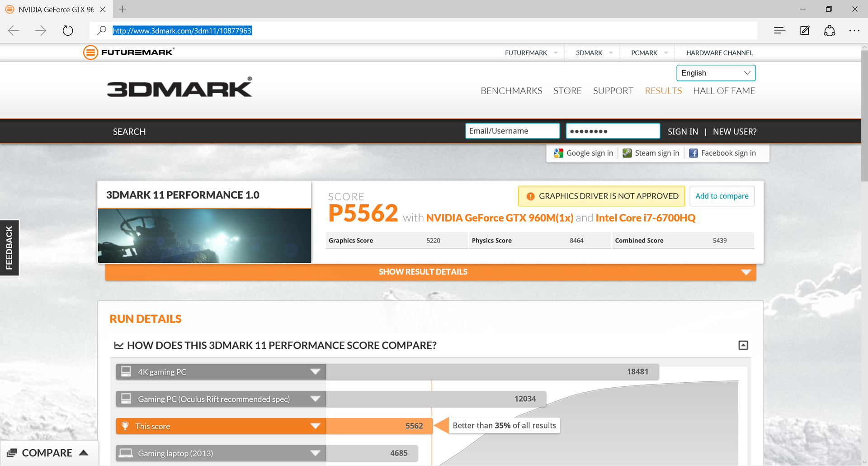The image size is (868, 466).
Task: Click the trophy icon on This score
Action: coord(125,426)
